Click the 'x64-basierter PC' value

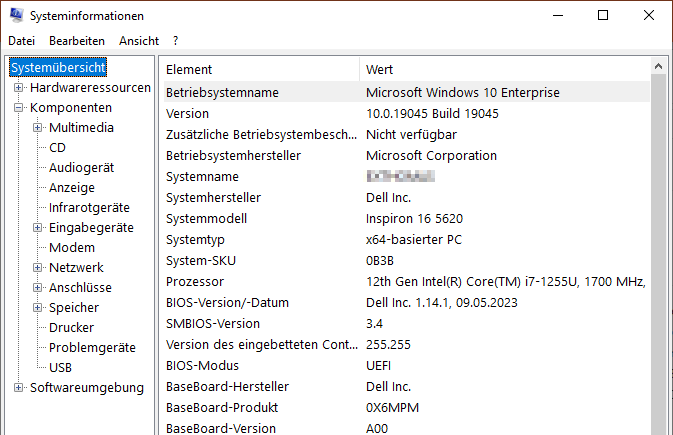(414, 240)
